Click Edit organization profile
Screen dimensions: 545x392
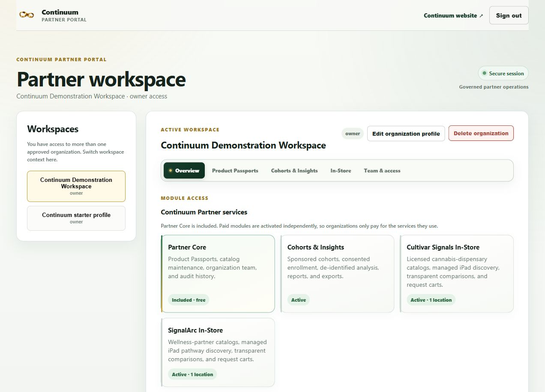[x=406, y=134]
